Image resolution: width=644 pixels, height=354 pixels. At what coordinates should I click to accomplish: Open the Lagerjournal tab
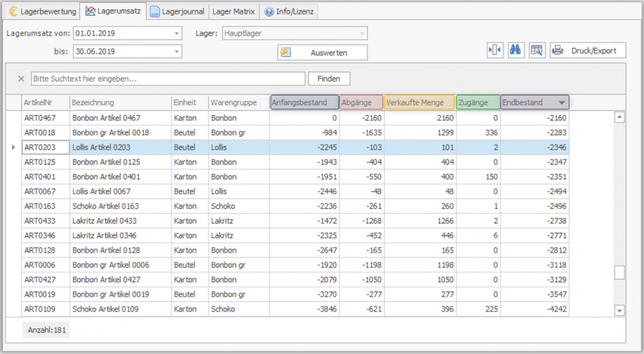(x=177, y=11)
